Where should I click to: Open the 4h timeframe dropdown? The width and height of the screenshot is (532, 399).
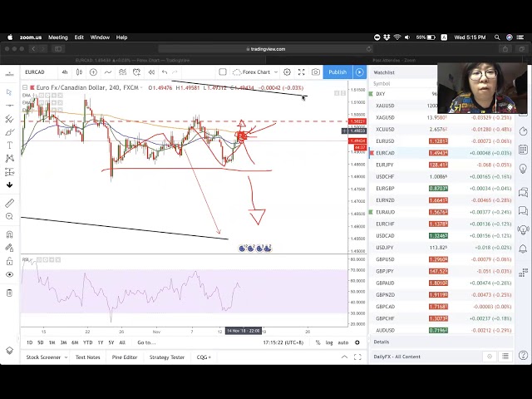(65, 72)
